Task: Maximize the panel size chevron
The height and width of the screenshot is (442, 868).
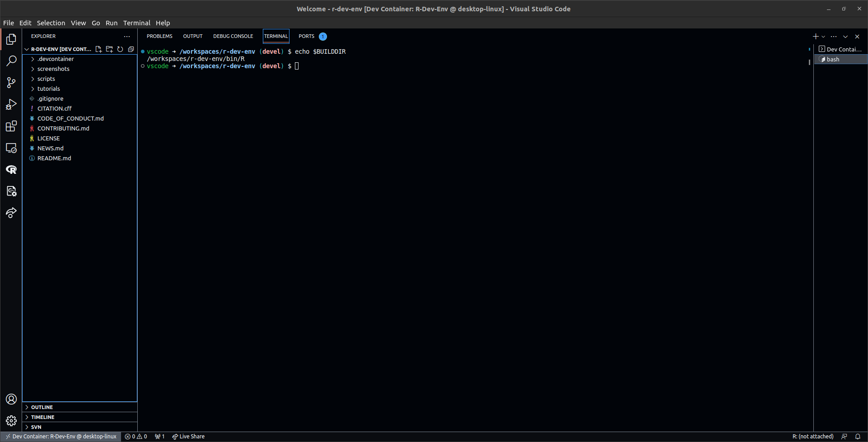Action: pos(845,37)
